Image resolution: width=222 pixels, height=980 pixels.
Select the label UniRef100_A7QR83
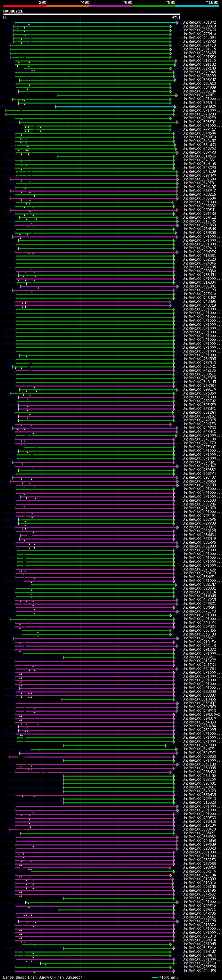point(199,114)
